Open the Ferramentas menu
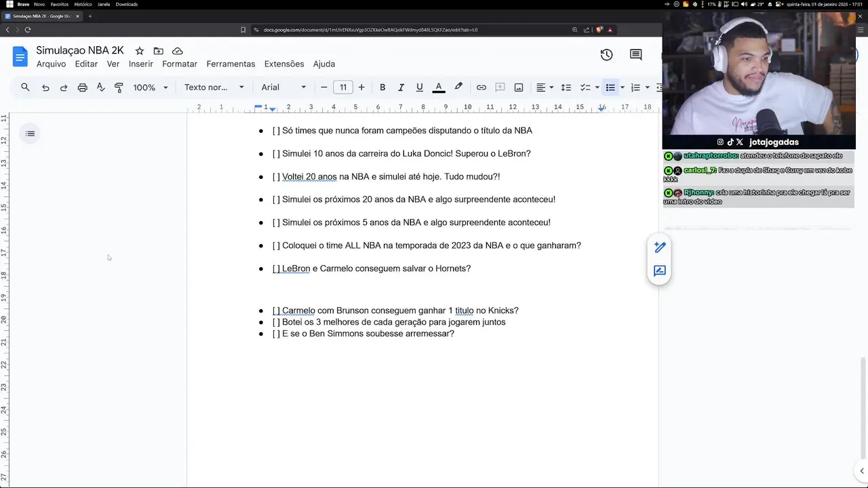The height and width of the screenshot is (488, 868). pos(231,64)
